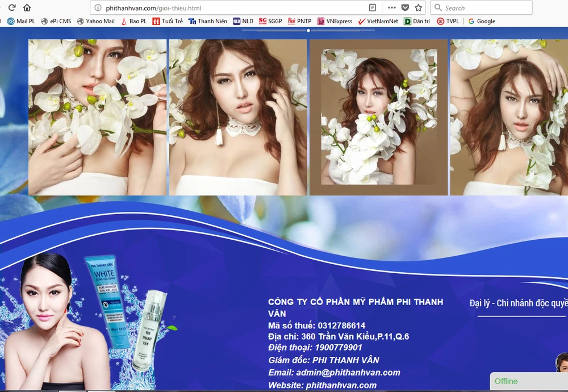Open site information from the address bar
The width and height of the screenshot is (568, 392).
coord(97,7)
